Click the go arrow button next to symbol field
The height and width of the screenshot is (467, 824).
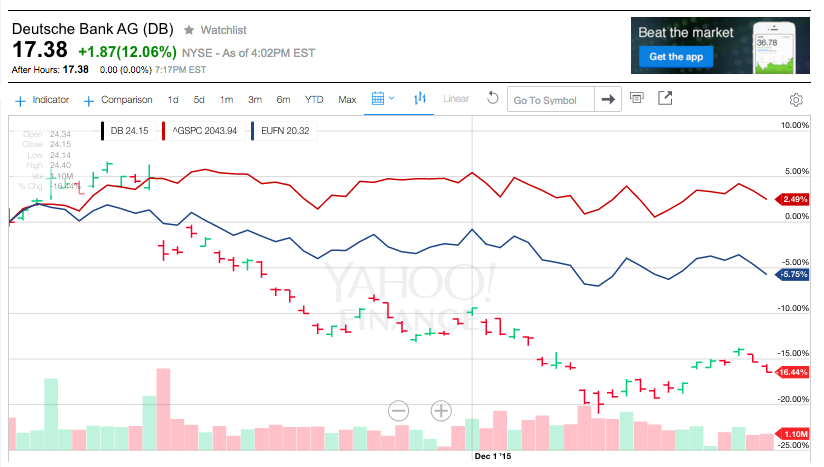pos(608,99)
